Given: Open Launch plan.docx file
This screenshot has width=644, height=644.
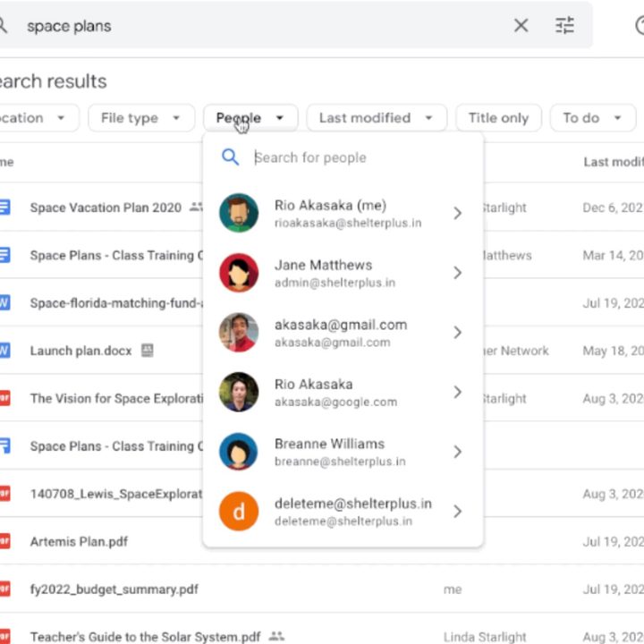Looking at the screenshot, I should coord(80,351).
